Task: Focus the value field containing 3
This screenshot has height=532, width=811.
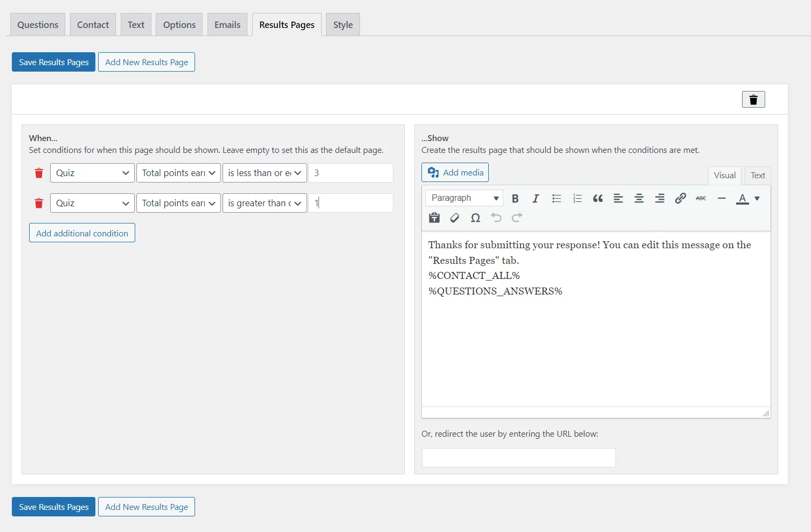Action: [351, 173]
